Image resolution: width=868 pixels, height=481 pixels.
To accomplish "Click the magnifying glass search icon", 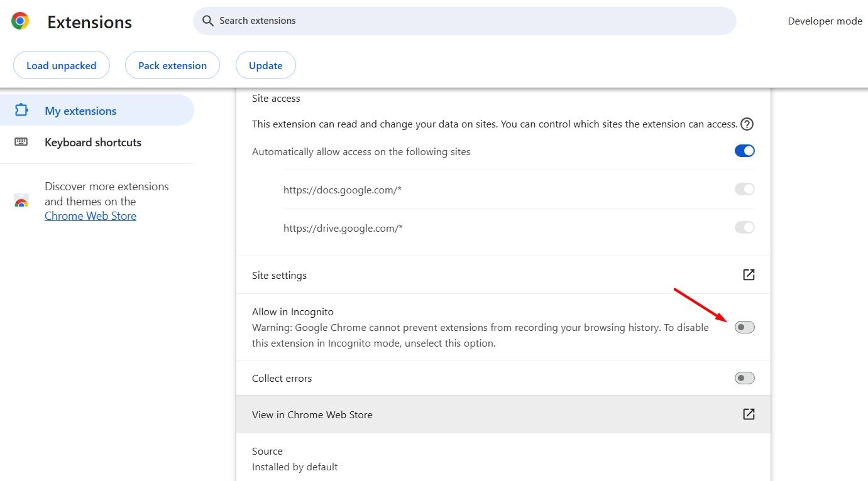I will coord(208,21).
